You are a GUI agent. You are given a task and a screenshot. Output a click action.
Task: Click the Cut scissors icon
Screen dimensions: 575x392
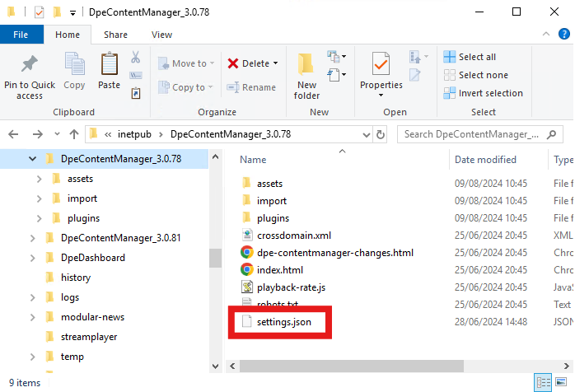coord(135,58)
